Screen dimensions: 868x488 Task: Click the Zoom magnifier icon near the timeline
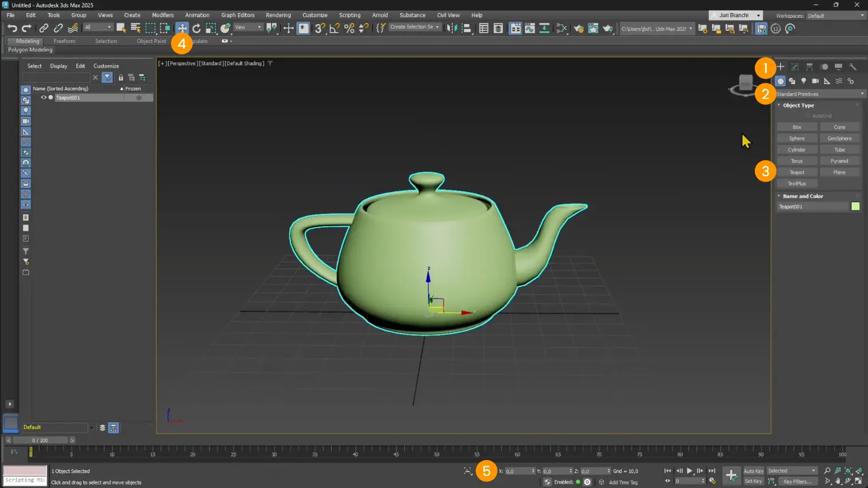828,470
